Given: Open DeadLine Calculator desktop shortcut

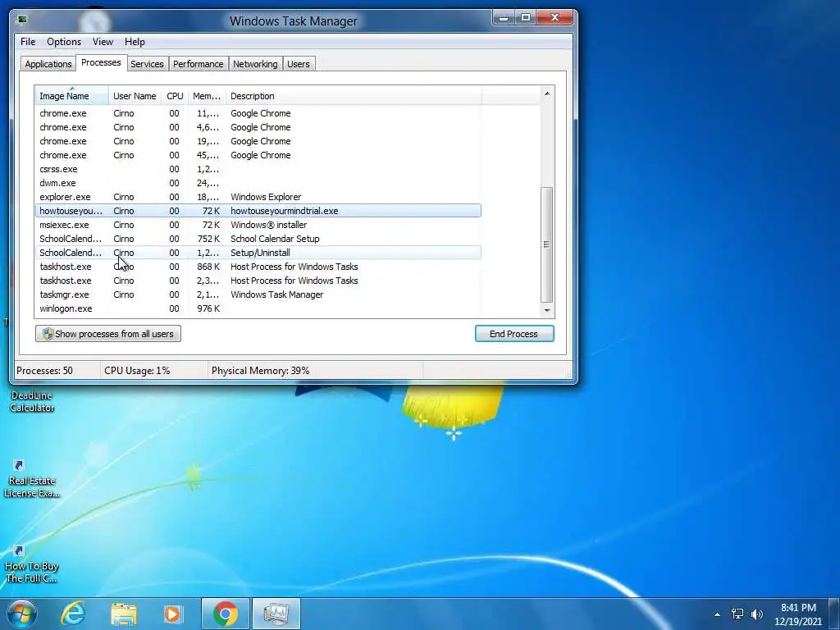Looking at the screenshot, I should click(x=32, y=401).
